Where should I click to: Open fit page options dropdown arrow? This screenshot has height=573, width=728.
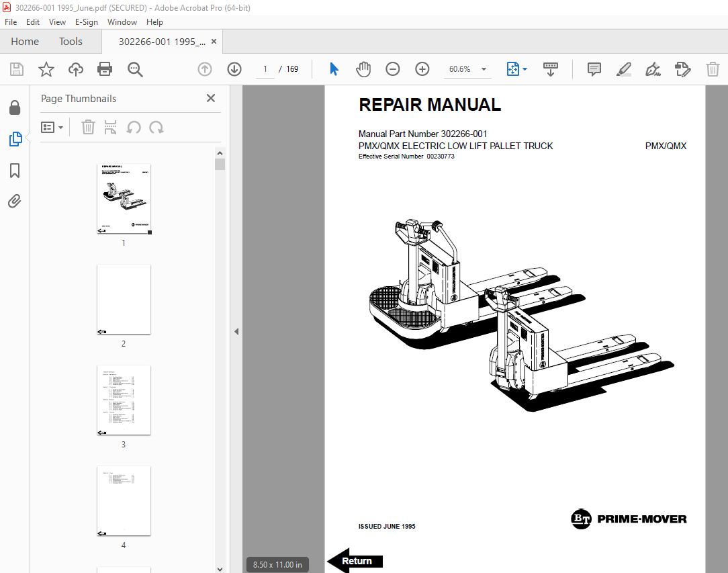(525, 69)
